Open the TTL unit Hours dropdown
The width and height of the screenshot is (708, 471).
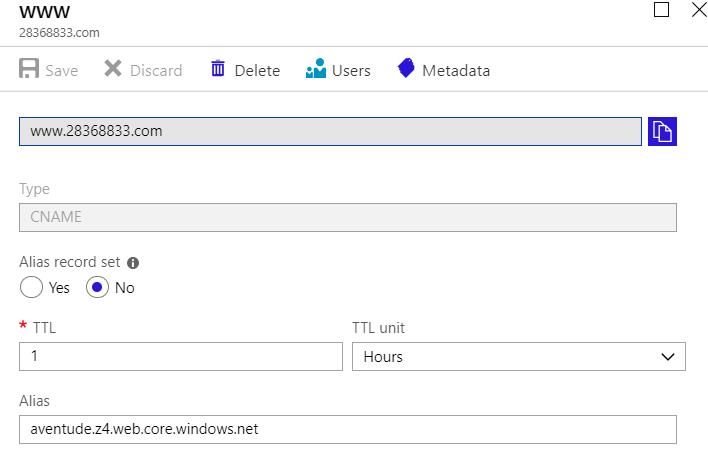(518, 356)
